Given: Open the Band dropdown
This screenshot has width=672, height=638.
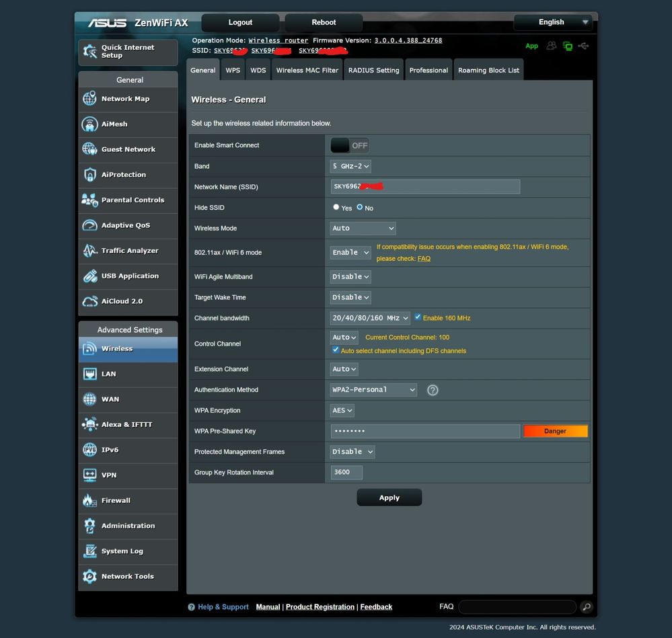Looking at the screenshot, I should pyautogui.click(x=350, y=166).
